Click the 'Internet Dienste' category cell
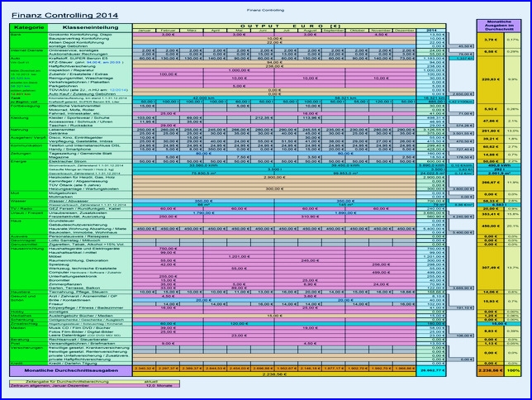 click(22, 50)
